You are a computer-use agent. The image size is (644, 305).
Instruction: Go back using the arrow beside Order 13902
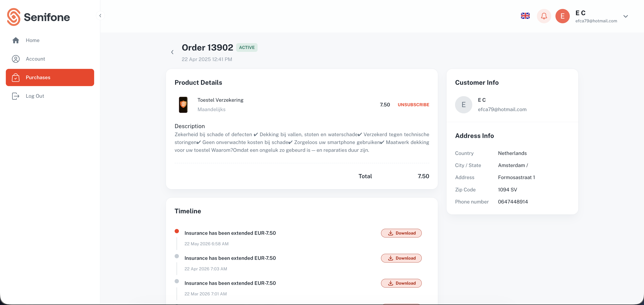click(x=172, y=52)
